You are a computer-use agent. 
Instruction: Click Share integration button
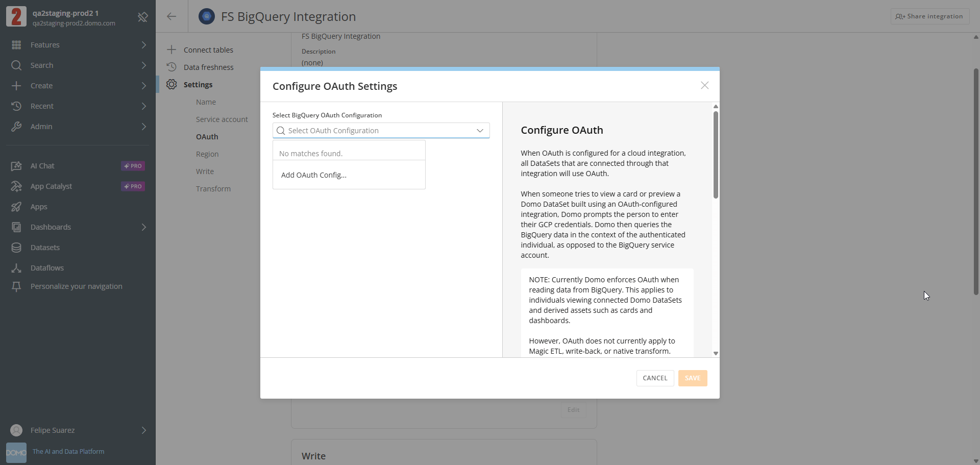pos(930,16)
